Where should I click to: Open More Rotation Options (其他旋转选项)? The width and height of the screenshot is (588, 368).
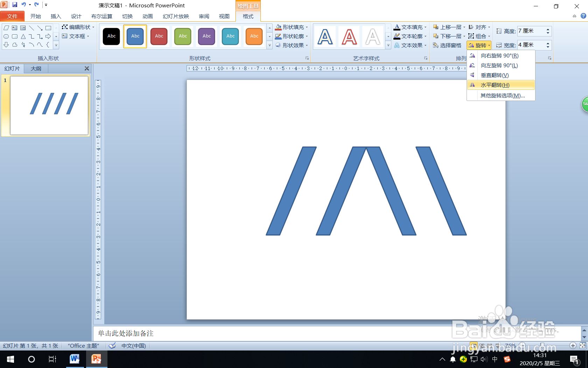tap(501, 96)
